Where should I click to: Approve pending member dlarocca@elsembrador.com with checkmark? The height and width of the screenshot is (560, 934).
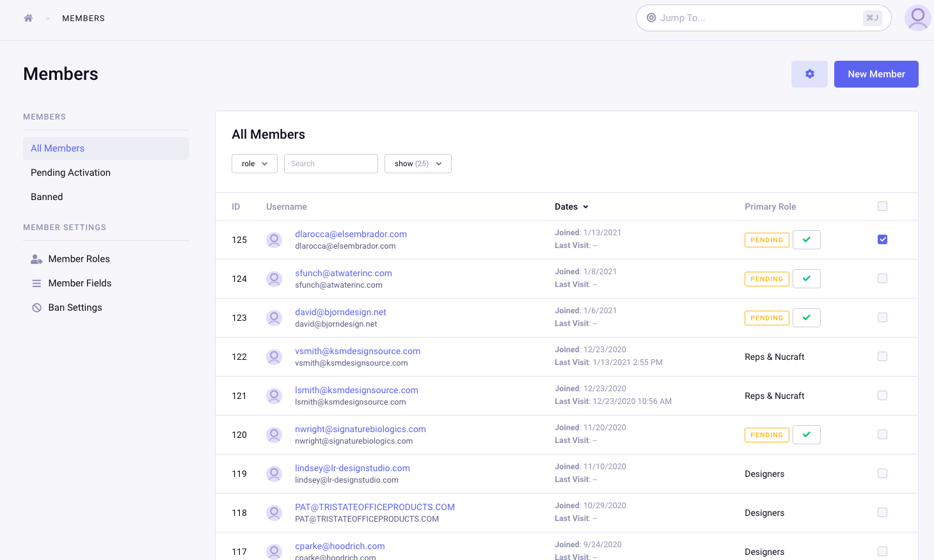(807, 240)
